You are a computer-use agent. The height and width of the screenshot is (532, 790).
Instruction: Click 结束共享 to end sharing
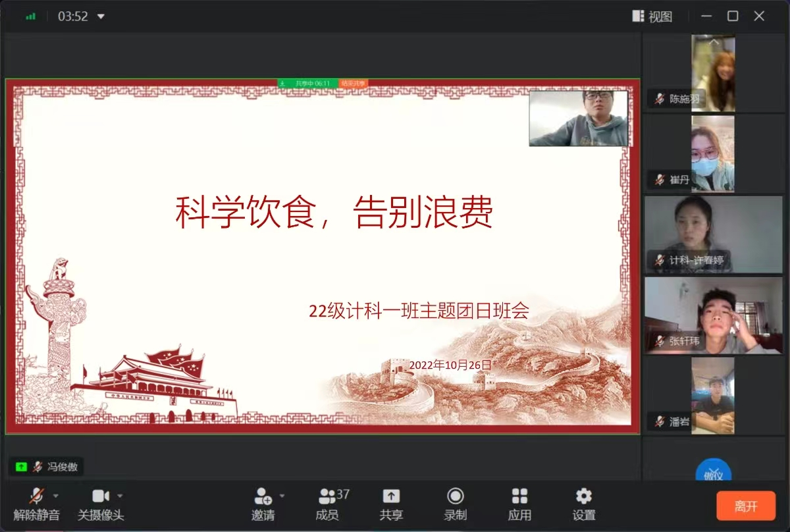click(x=354, y=84)
